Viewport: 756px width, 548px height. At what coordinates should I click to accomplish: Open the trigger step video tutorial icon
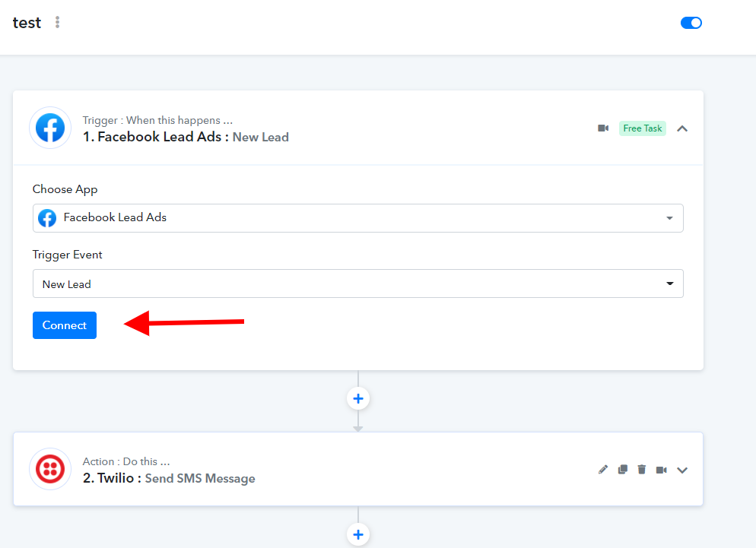603,128
